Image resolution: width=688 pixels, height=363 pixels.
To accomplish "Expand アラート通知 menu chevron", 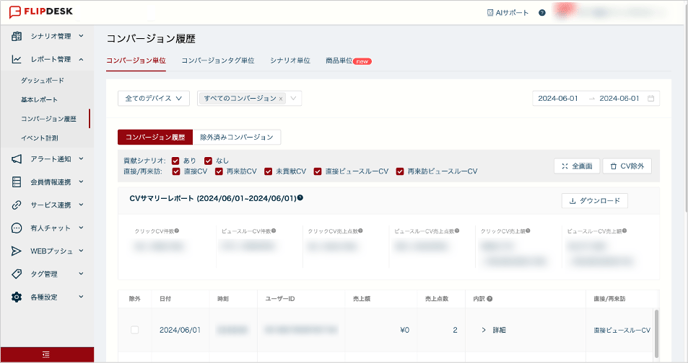I will pyautogui.click(x=81, y=159).
